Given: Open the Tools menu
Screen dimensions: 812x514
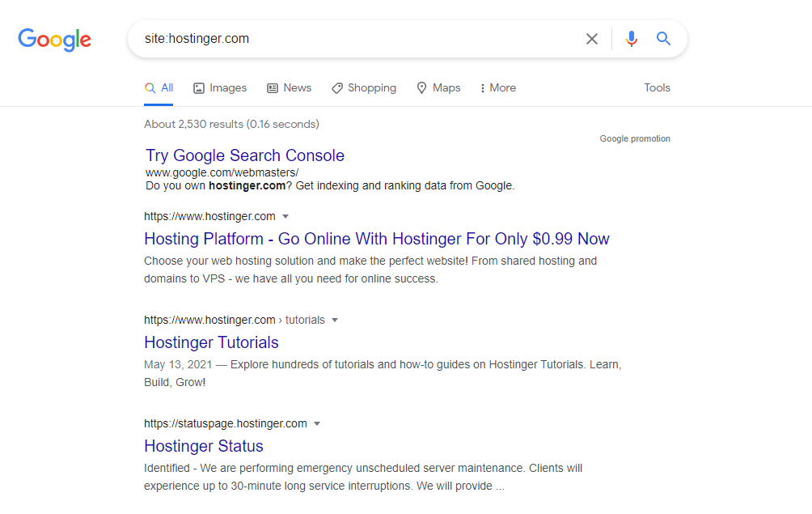Looking at the screenshot, I should pos(657,87).
